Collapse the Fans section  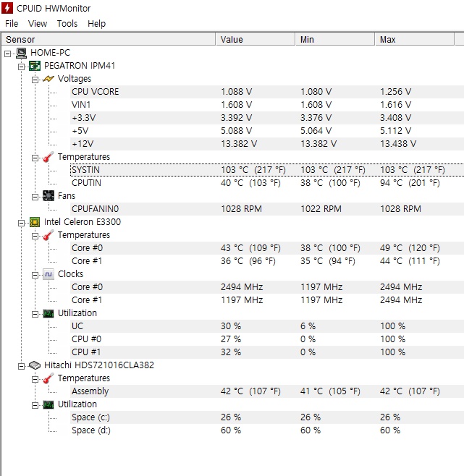pos(35,197)
